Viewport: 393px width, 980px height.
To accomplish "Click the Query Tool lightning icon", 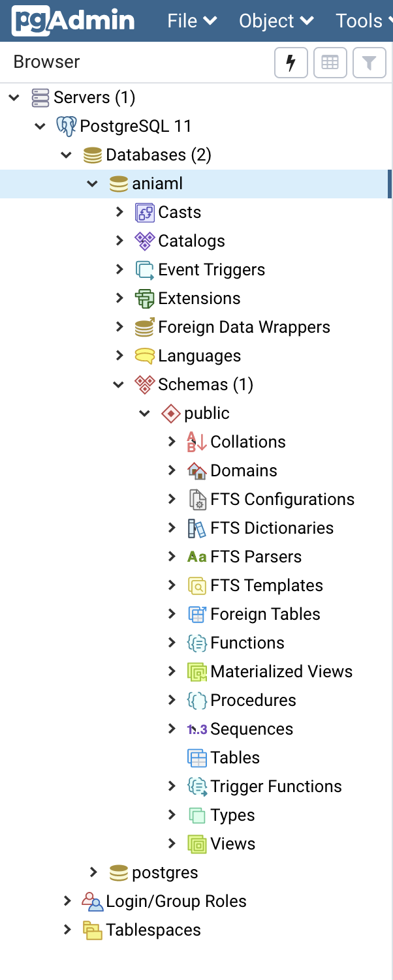I will pyautogui.click(x=291, y=63).
